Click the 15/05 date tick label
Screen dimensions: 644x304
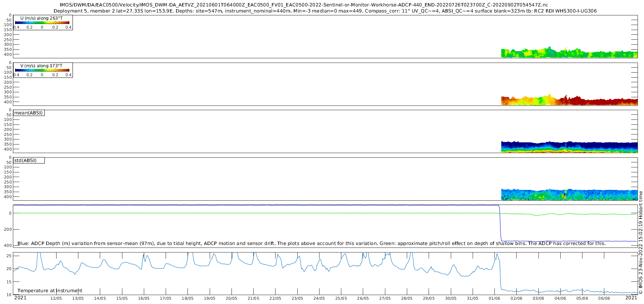pos(122,298)
